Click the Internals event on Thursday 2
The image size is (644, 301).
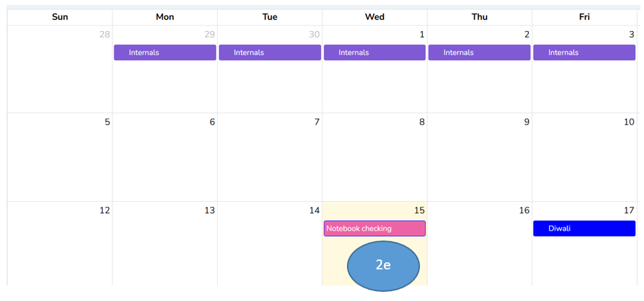click(x=479, y=53)
